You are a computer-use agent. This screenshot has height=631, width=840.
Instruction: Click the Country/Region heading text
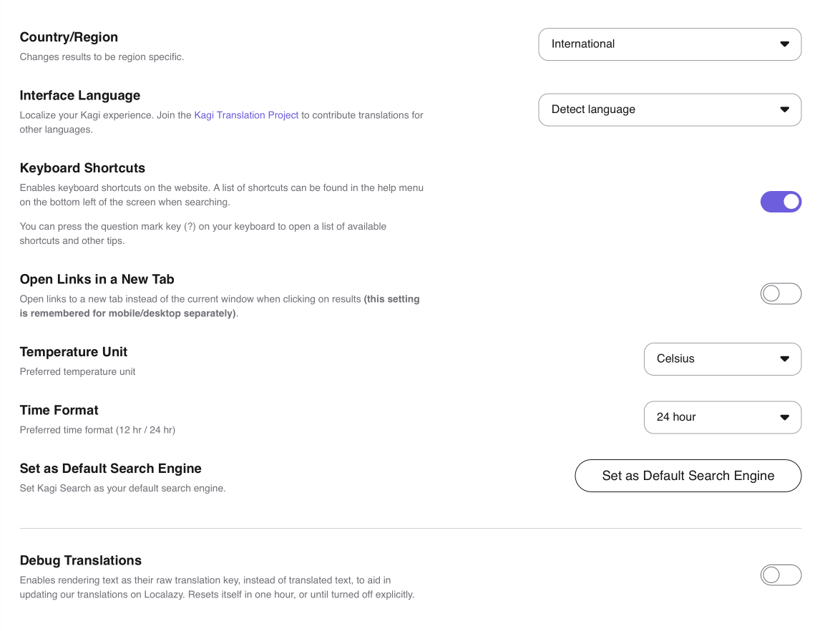pyautogui.click(x=69, y=37)
